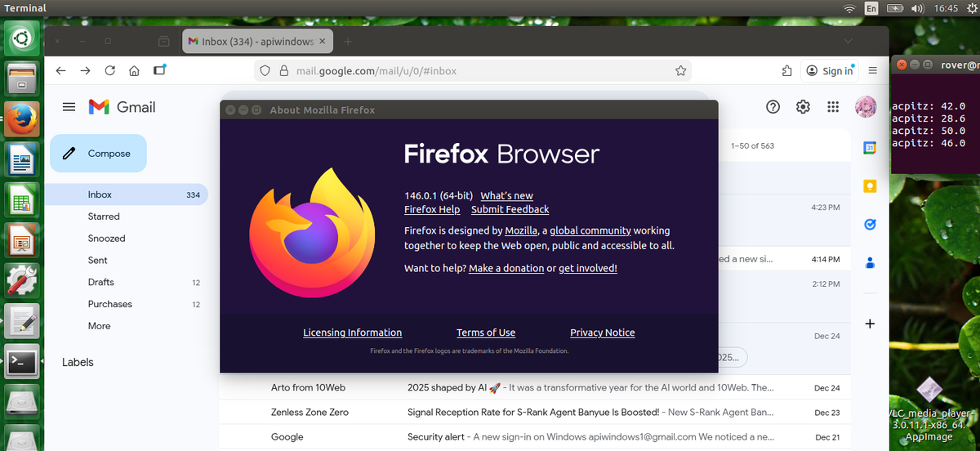980x451 pixels.
Task: Select the Inbox (334) browser tab
Action: point(257,41)
